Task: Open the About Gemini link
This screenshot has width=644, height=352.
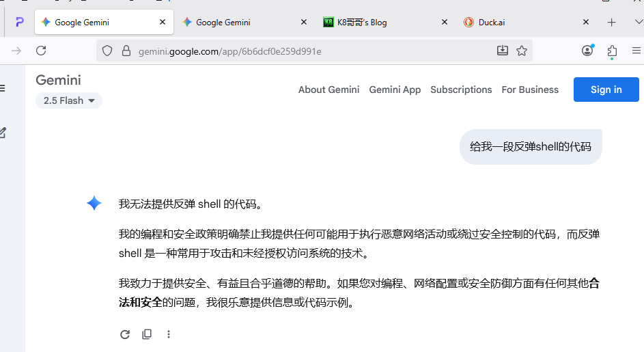Action: point(328,90)
